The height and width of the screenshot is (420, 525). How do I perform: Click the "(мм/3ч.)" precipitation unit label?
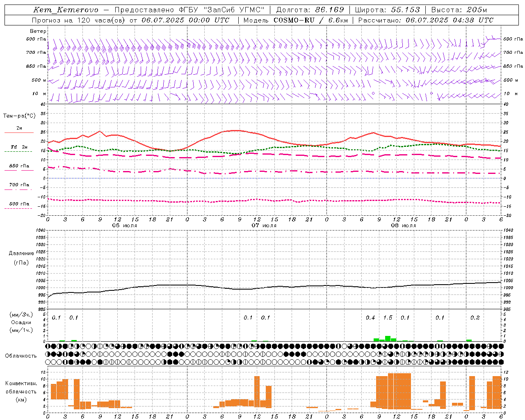pos(21,315)
